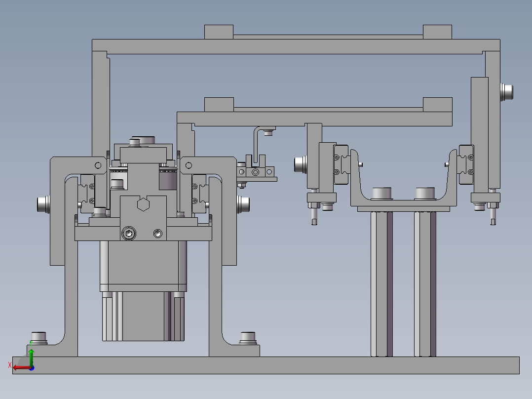Pick the right extrusion column under the cradle
532x399 pixels.
(425, 284)
